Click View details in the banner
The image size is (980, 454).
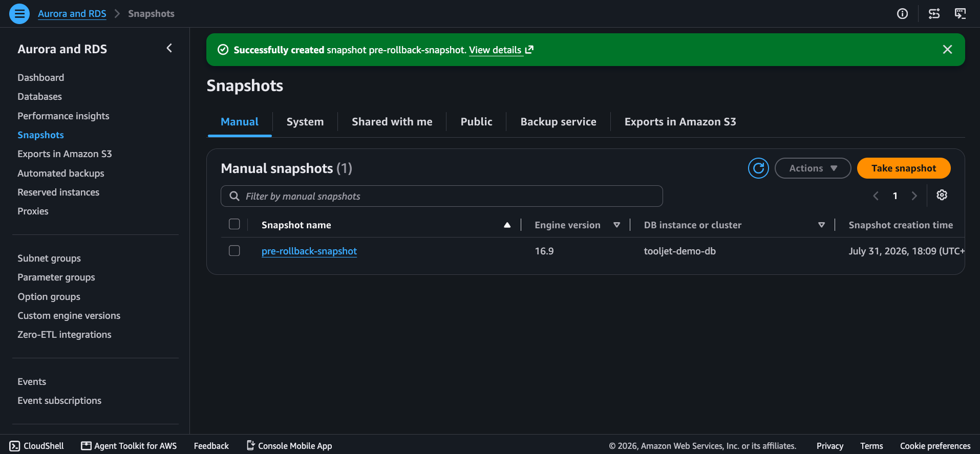coord(495,50)
